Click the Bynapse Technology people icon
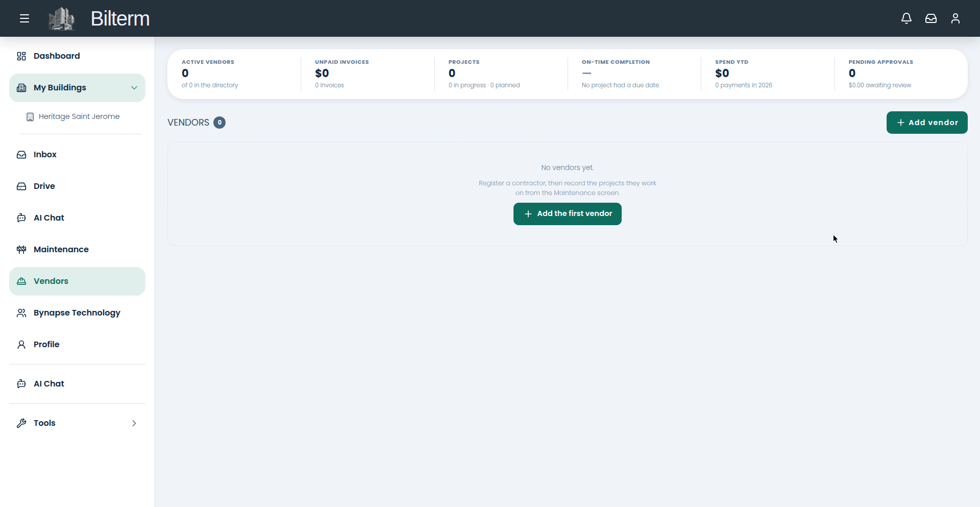Screen dimensions: 980x507 [21, 313]
